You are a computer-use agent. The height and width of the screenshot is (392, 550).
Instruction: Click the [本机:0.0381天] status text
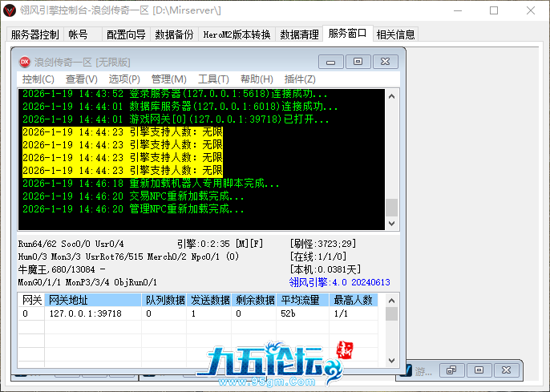(326, 269)
